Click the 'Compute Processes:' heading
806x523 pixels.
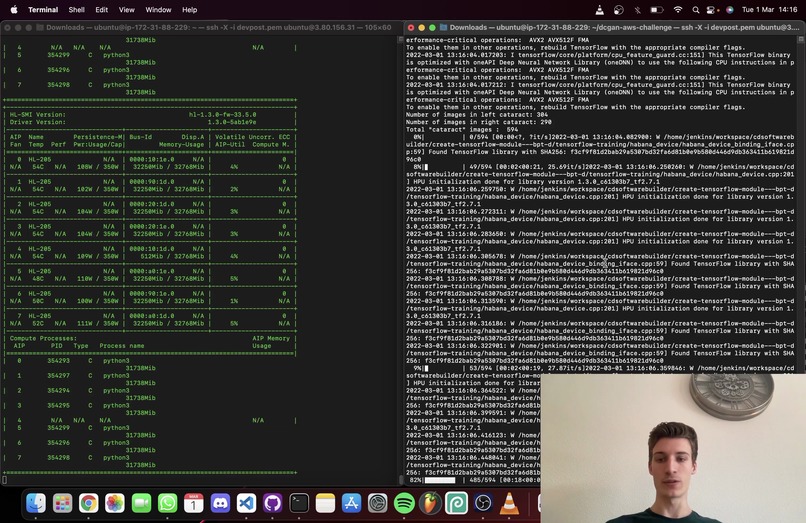(43, 338)
